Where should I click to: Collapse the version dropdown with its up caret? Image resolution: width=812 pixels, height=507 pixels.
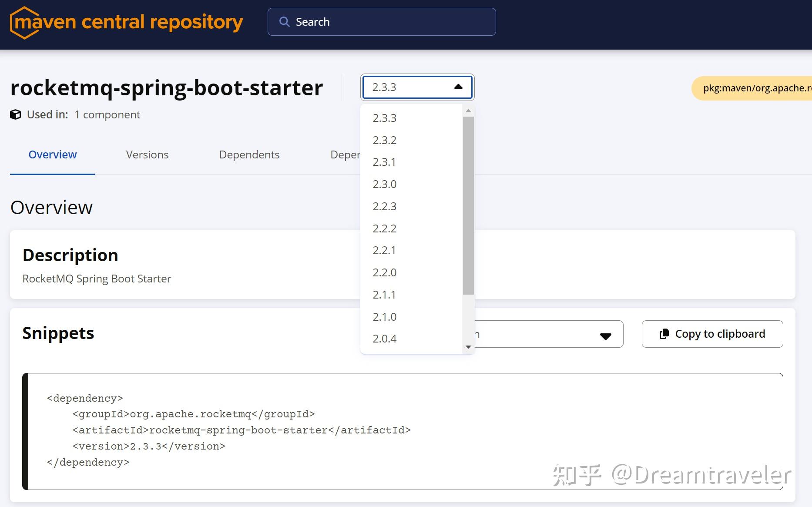[x=458, y=87]
